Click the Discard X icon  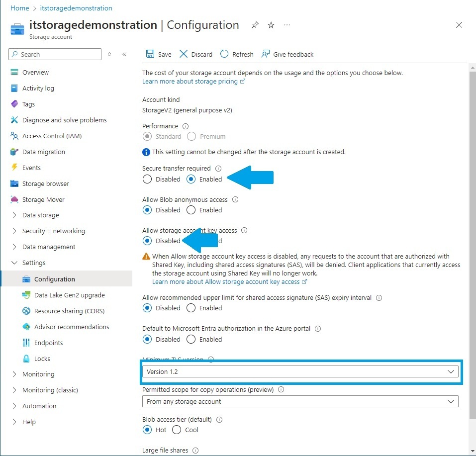coord(184,54)
